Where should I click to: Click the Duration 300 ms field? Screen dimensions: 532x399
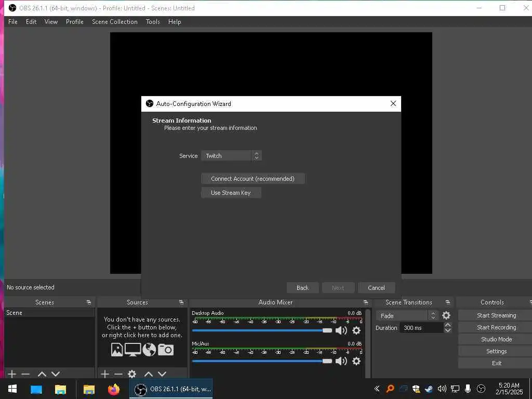422,328
